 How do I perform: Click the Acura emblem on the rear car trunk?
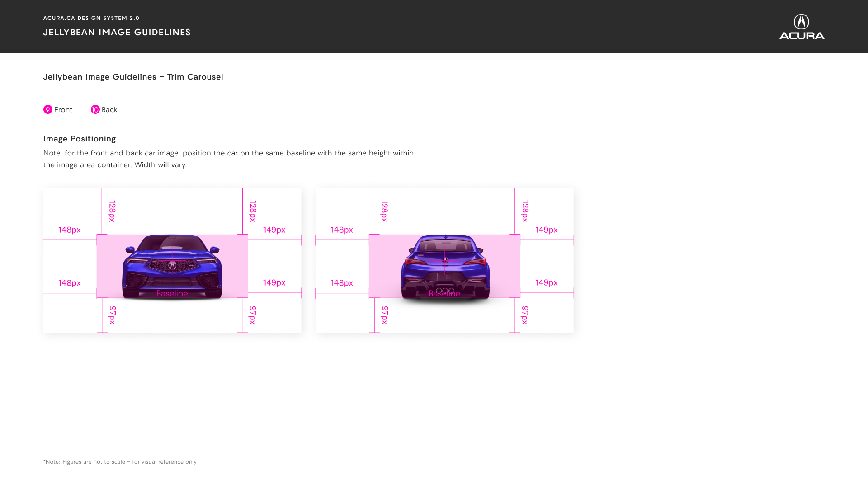click(445, 260)
